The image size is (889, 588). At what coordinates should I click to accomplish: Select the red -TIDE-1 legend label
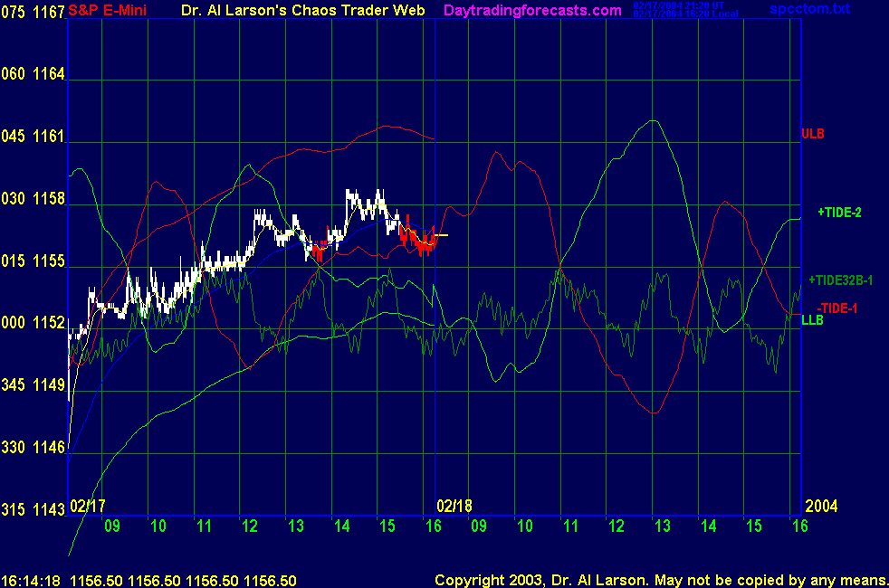[837, 308]
